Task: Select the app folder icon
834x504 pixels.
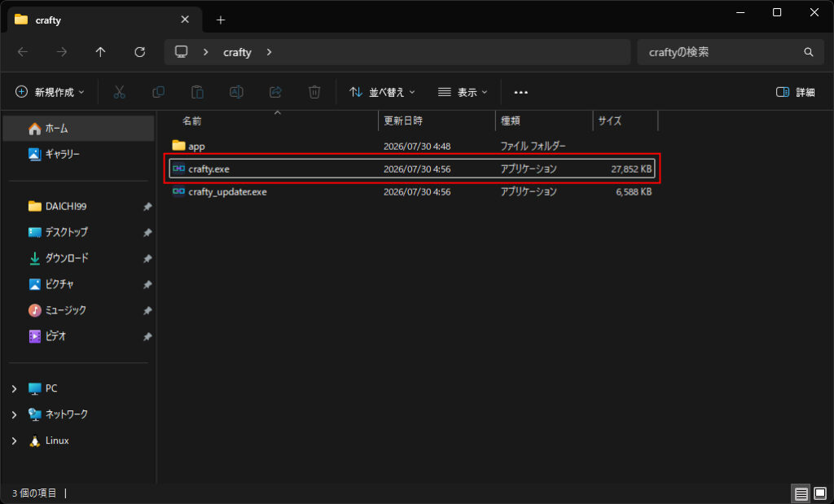Action: [178, 146]
